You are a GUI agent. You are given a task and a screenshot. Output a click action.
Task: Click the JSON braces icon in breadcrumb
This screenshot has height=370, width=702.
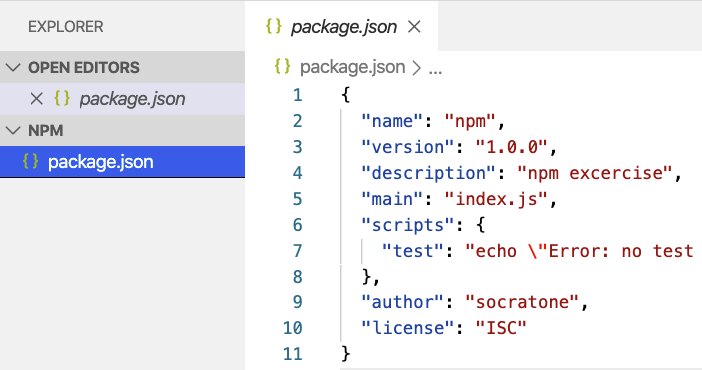283,67
